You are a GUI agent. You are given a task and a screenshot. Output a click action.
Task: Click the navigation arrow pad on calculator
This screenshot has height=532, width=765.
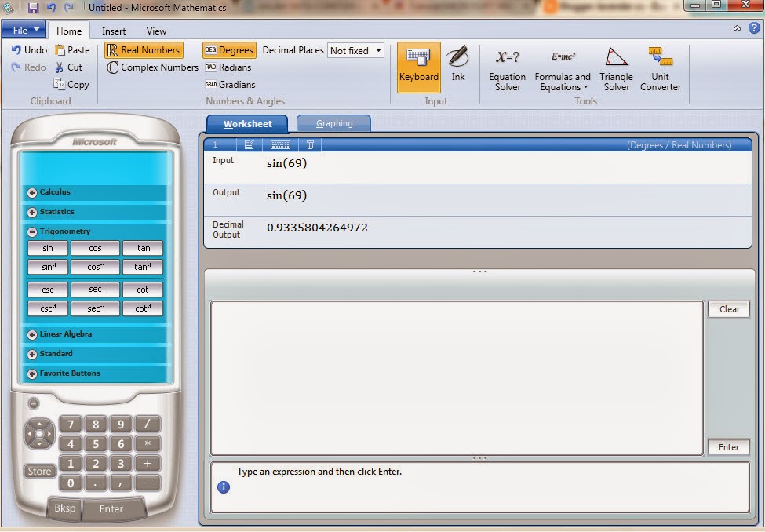click(39, 433)
